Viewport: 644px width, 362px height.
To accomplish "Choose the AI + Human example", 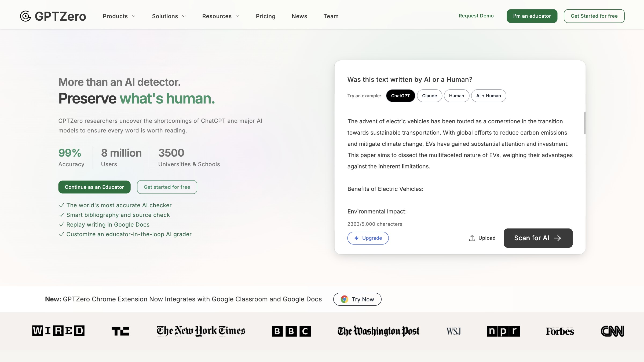I will click(x=488, y=96).
